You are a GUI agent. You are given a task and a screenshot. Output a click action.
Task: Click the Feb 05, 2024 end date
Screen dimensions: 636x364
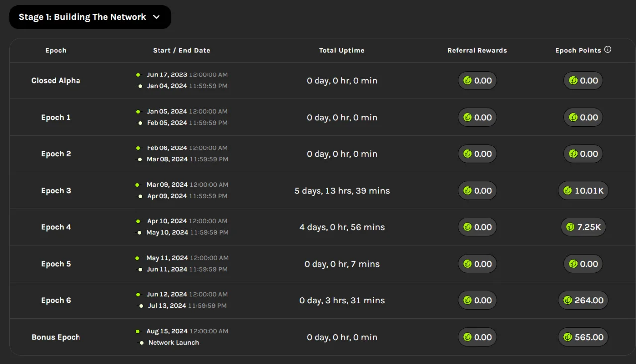(x=167, y=123)
